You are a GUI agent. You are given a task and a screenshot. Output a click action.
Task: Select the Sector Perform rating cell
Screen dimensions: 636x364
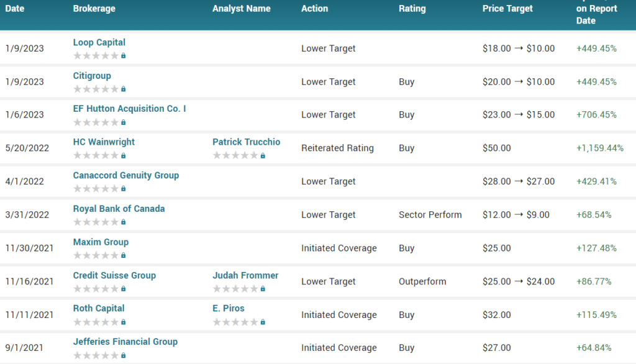click(x=430, y=215)
